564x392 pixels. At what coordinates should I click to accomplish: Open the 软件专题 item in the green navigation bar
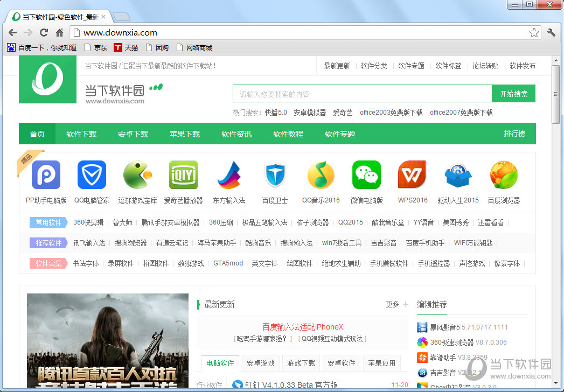(340, 134)
